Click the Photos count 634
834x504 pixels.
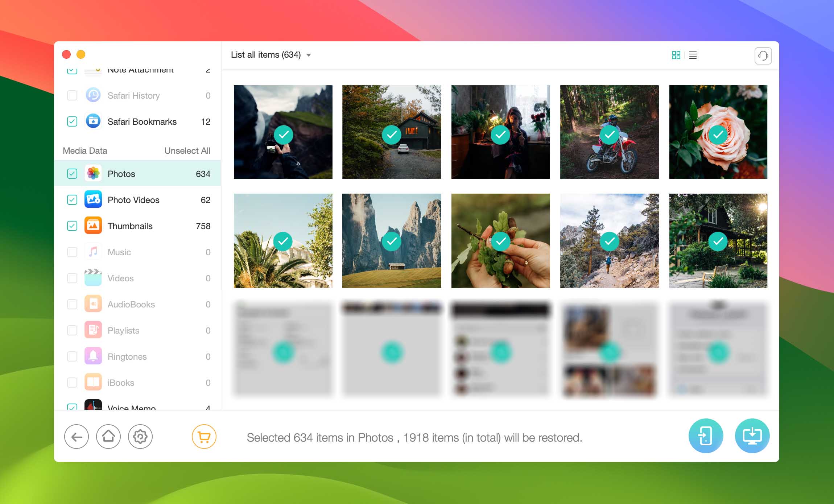pyautogui.click(x=203, y=174)
